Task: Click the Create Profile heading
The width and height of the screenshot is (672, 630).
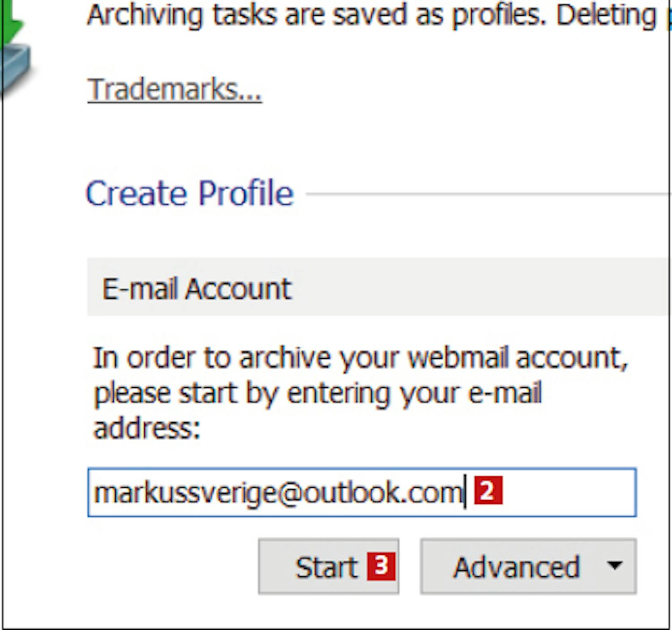Action: [x=190, y=193]
